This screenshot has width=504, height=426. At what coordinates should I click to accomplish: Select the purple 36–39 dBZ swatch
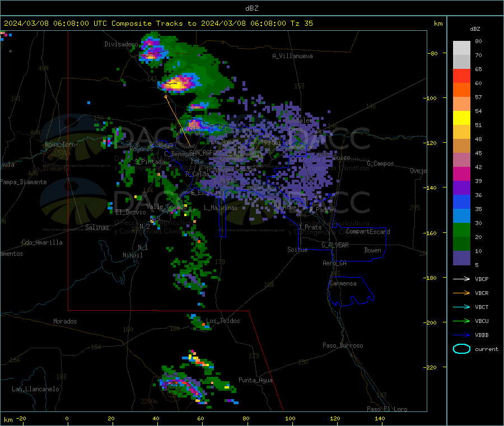(461, 188)
